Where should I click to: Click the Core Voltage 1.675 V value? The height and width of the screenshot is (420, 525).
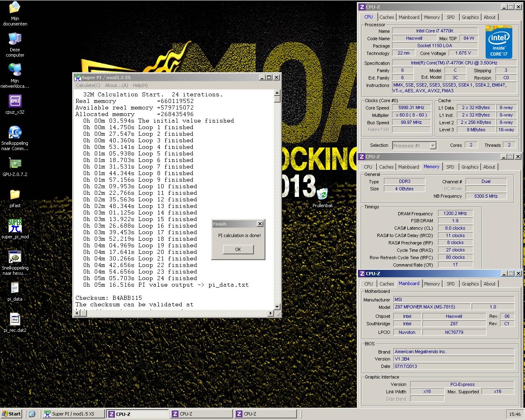click(x=463, y=53)
